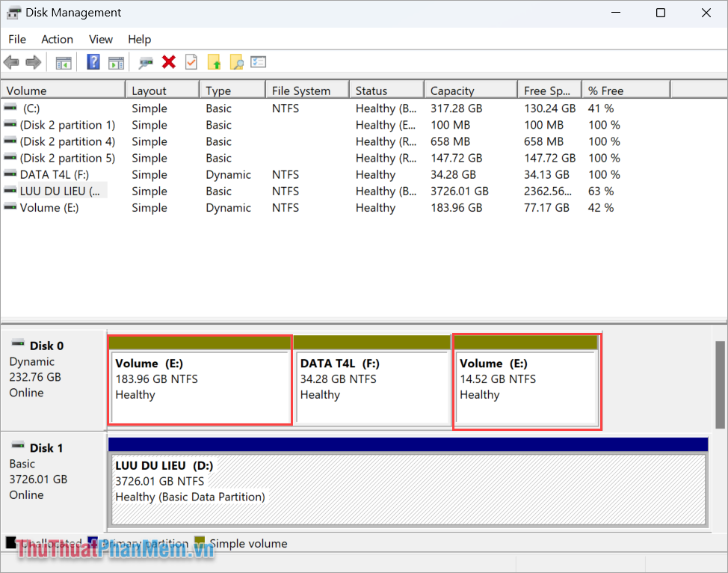This screenshot has height=573, width=728.
Task: Open the View menu
Action: 100,39
